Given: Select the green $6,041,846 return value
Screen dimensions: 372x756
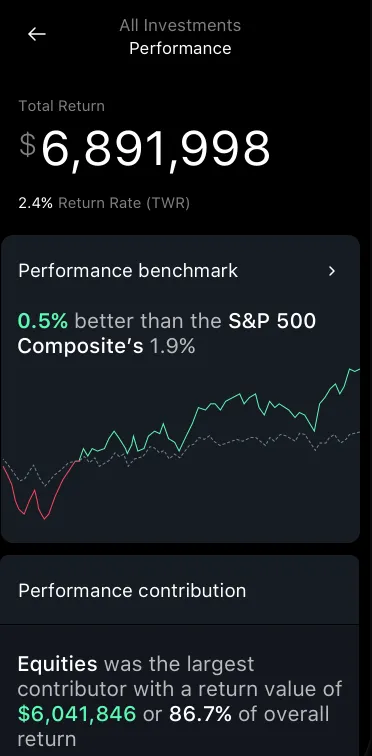Looking at the screenshot, I should pyautogui.click(x=77, y=714).
